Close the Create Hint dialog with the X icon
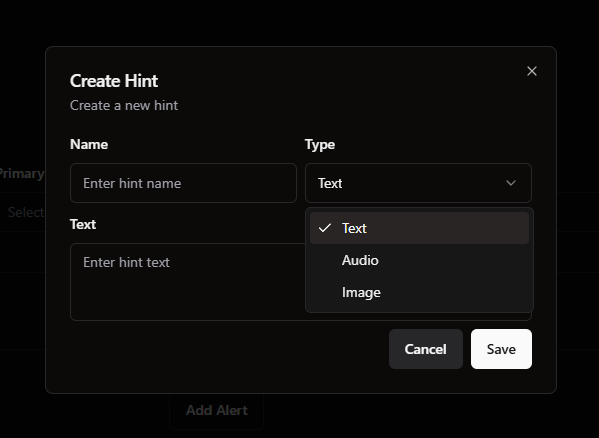 click(x=532, y=71)
